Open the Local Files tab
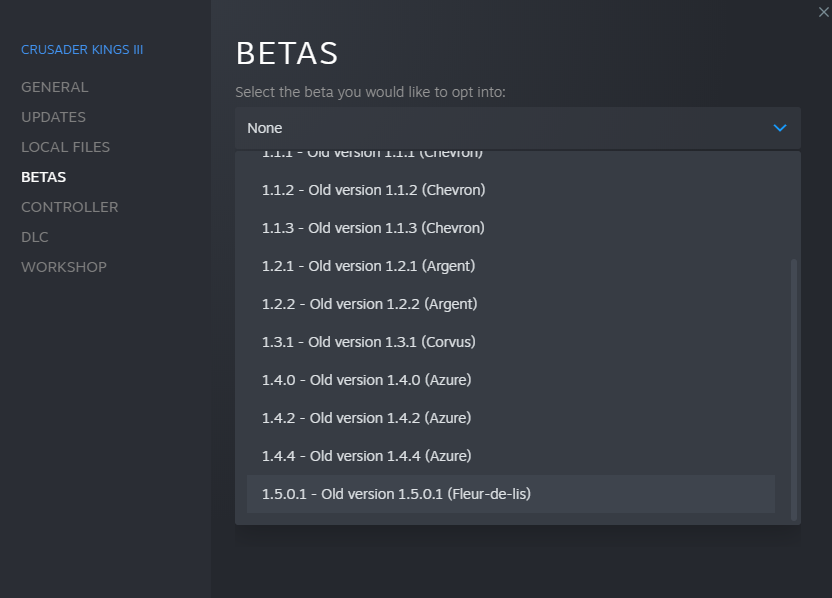 [65, 147]
